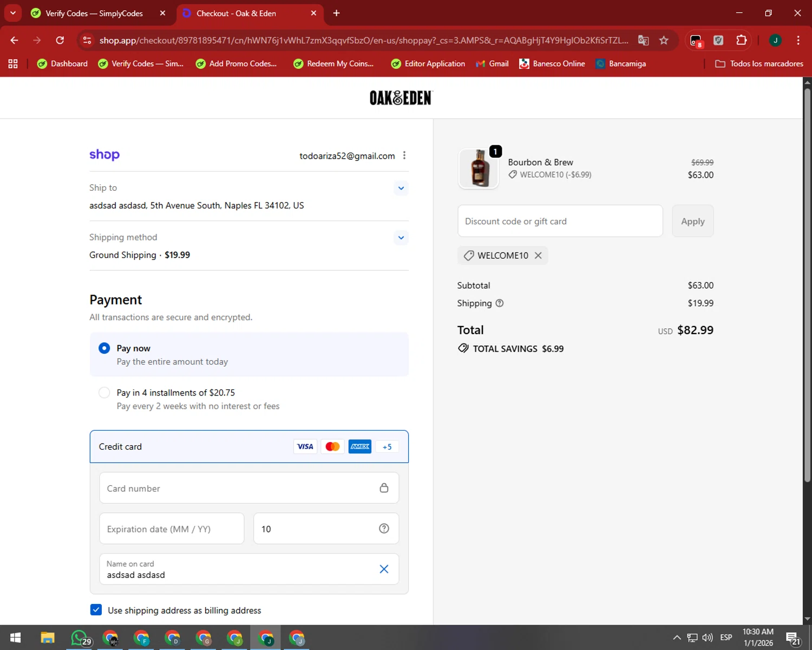The height and width of the screenshot is (650, 812).
Task: Open the Add Promo Codes bookmark
Action: [236, 64]
